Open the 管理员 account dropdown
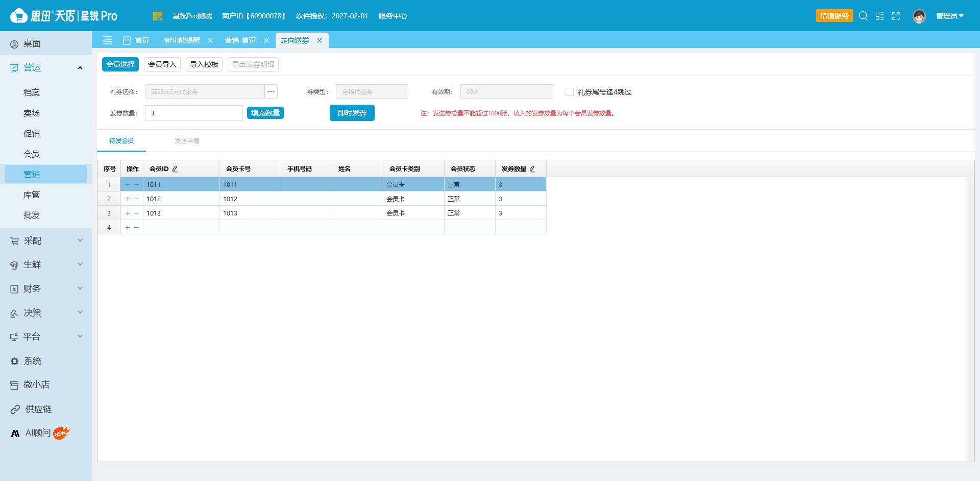 (x=949, y=16)
